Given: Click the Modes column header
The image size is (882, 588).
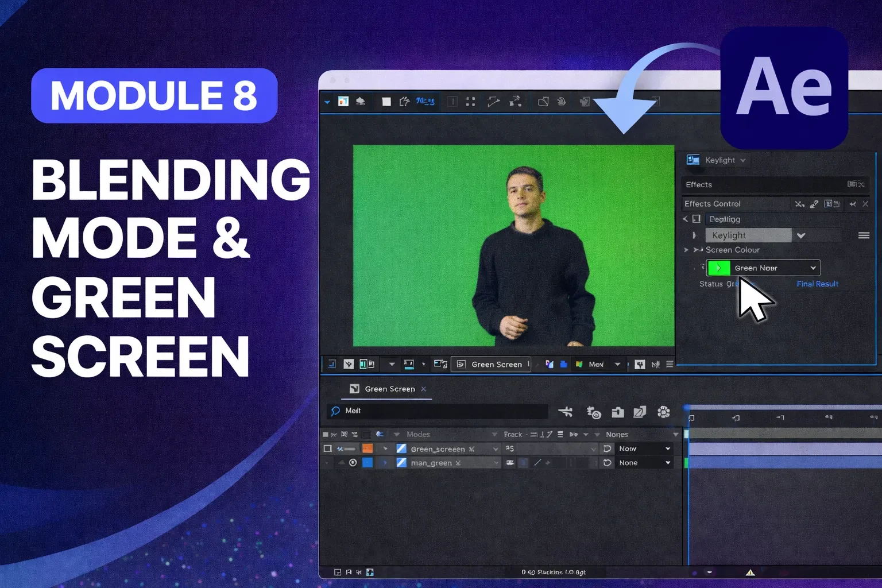Looking at the screenshot, I should [418, 435].
